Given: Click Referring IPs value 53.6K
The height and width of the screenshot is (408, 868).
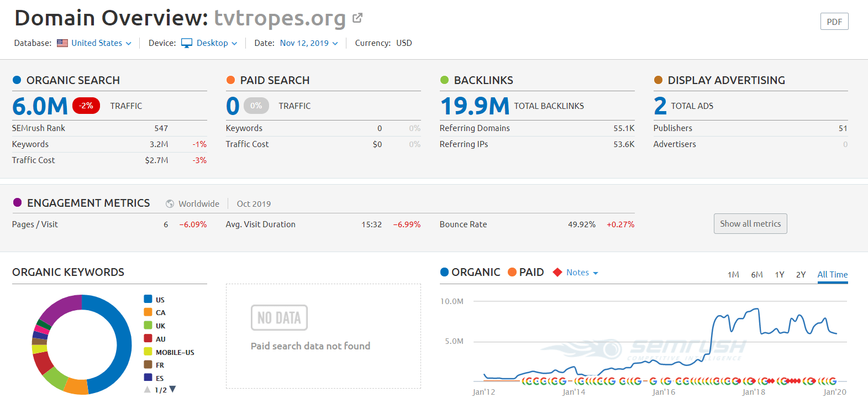Looking at the screenshot, I should pos(624,144).
